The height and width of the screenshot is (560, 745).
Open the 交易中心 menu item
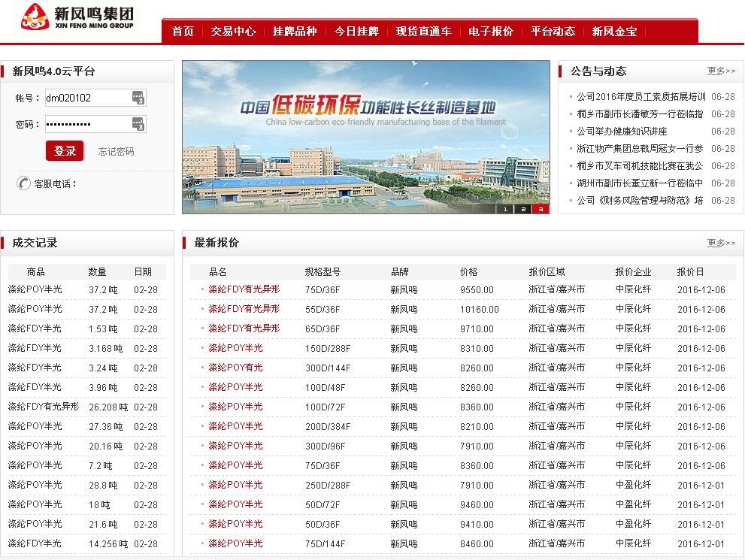(x=233, y=32)
